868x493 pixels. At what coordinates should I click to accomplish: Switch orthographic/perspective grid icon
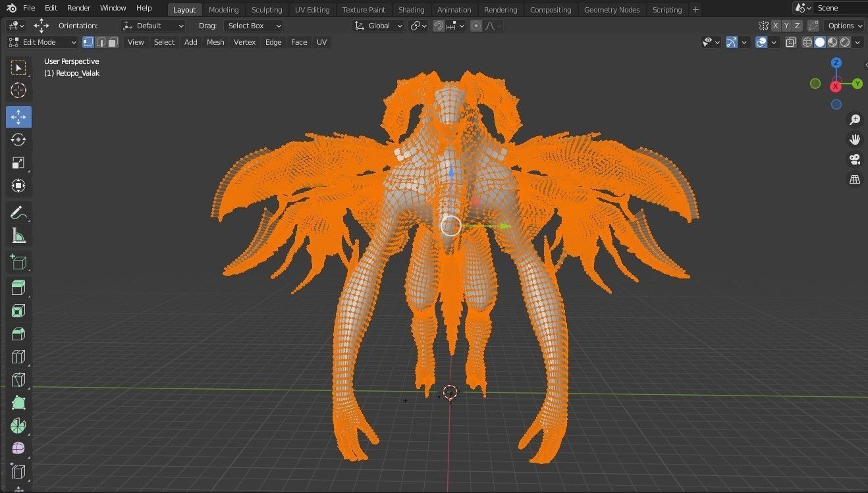point(855,179)
